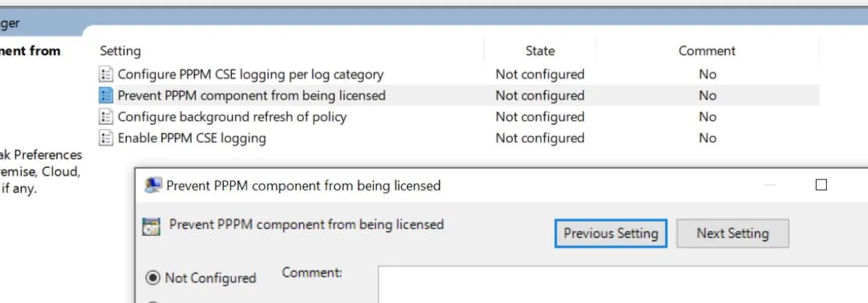Maximize the policy setting dialog
Viewport: 868px width, 303px height.
(821, 185)
